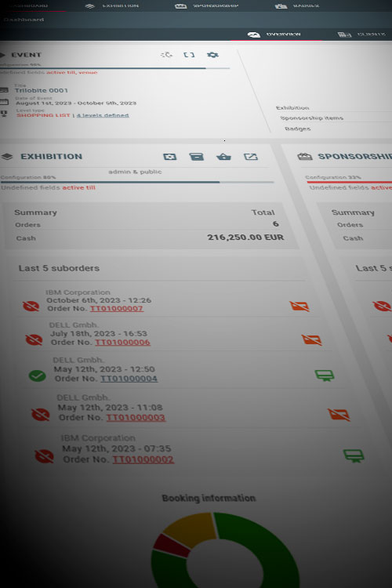The width and height of the screenshot is (392, 588).
Task: Toggle the red hidden-eye status for order TT01000007
Action: click(x=31, y=306)
